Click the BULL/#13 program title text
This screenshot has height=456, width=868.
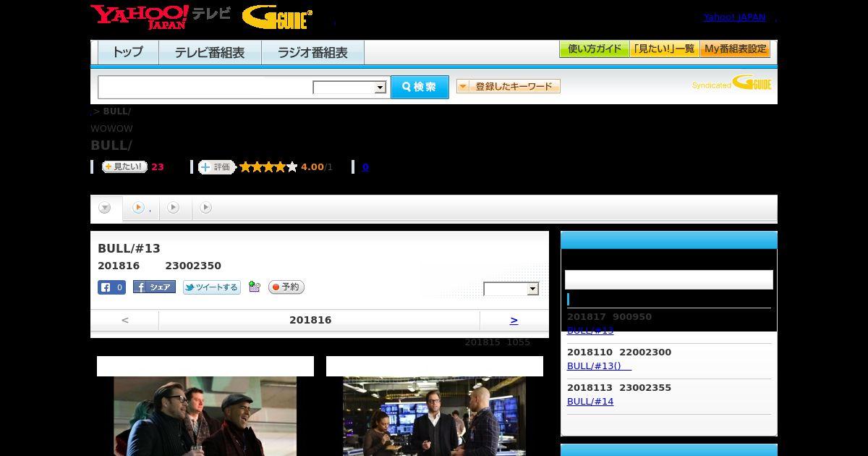(129, 249)
